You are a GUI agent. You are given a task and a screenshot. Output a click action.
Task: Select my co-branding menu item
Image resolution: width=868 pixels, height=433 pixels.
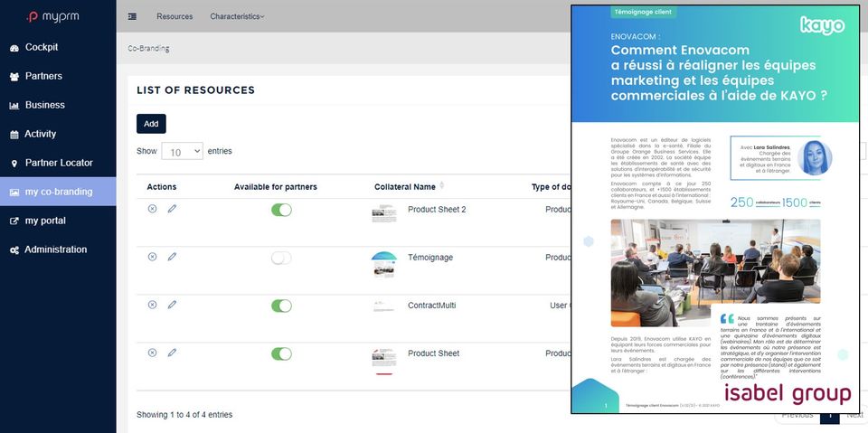tap(58, 192)
